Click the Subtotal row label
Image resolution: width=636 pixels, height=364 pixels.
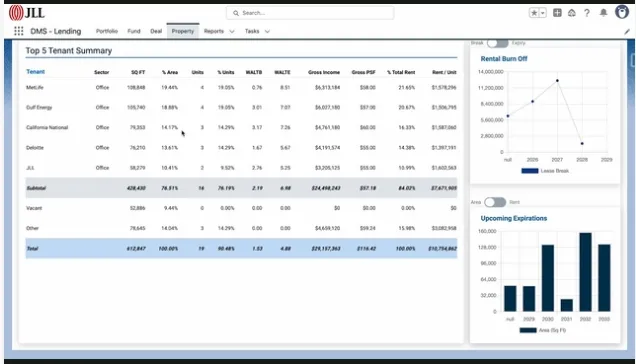tap(36, 188)
